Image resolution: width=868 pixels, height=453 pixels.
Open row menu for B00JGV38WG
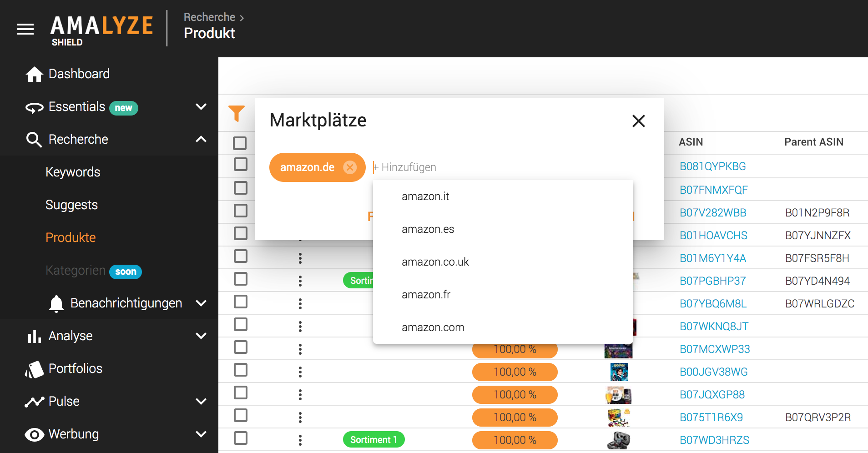point(300,372)
